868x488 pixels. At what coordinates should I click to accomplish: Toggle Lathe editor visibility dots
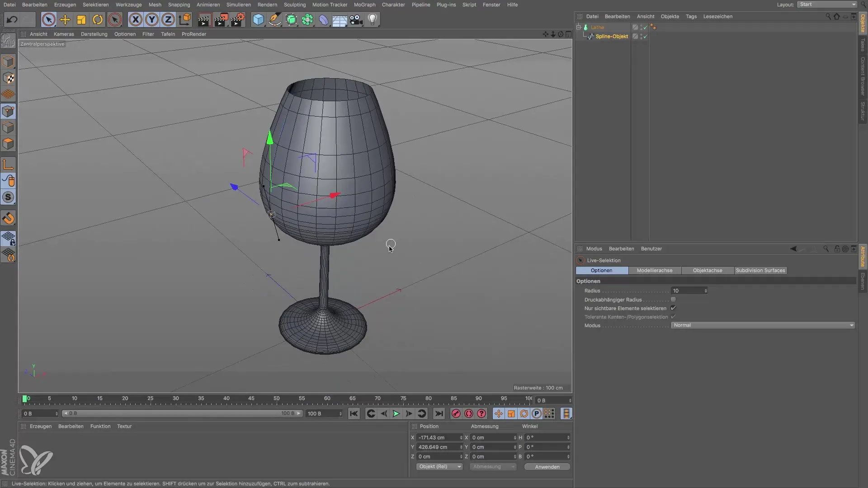tap(641, 28)
